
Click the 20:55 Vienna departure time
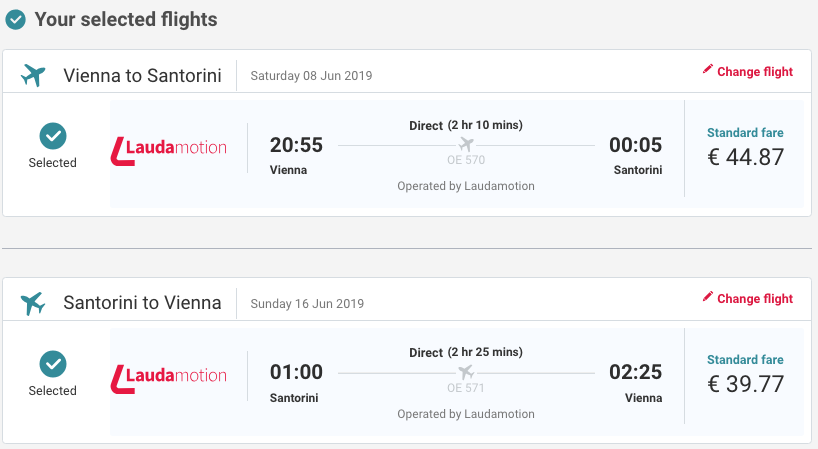296,145
